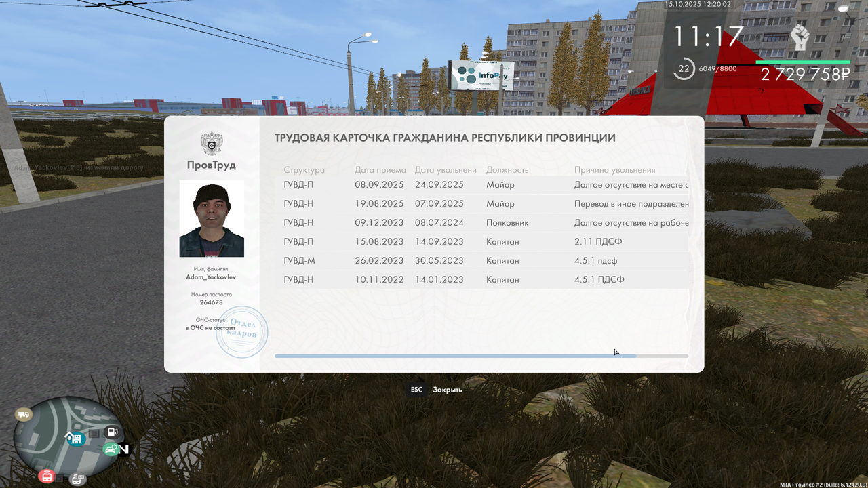Click the ПровТруд title text
The image size is (868, 488).
(212, 165)
